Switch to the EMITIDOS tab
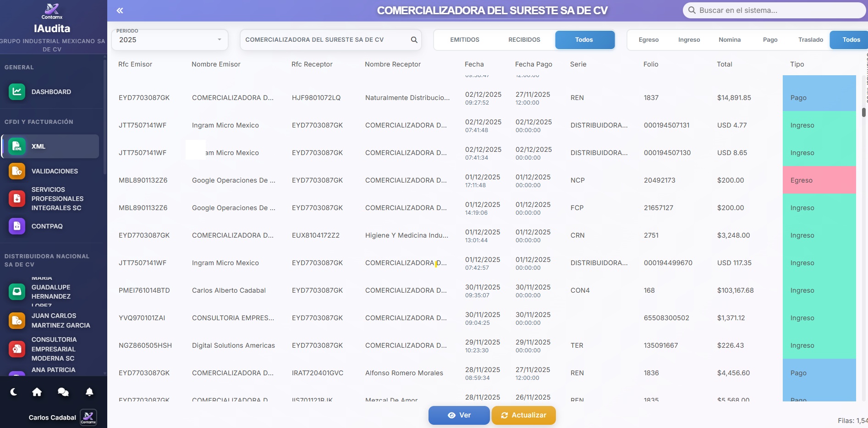Viewport: 868px width, 428px height. 464,39
